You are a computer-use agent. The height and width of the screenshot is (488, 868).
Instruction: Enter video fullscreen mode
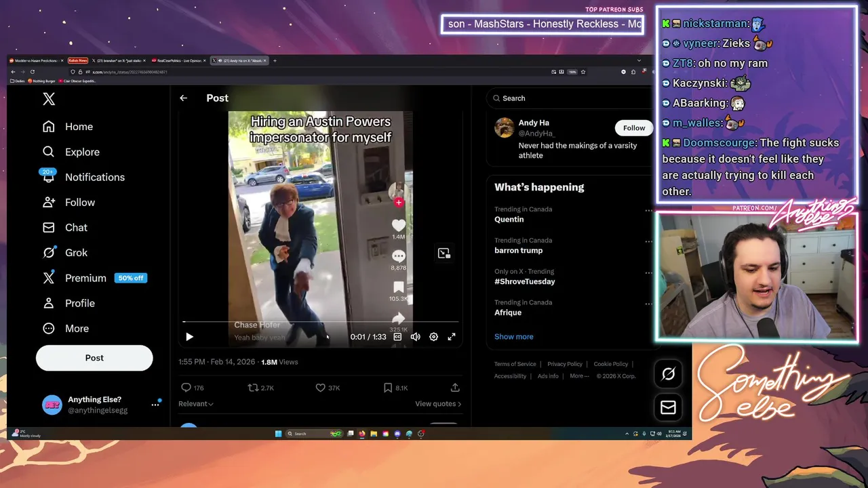coord(452,337)
